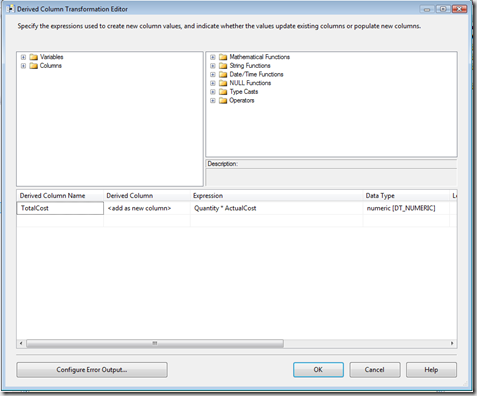Expand Mathematical Functions node
This screenshot has width=477, height=396.
(213, 57)
